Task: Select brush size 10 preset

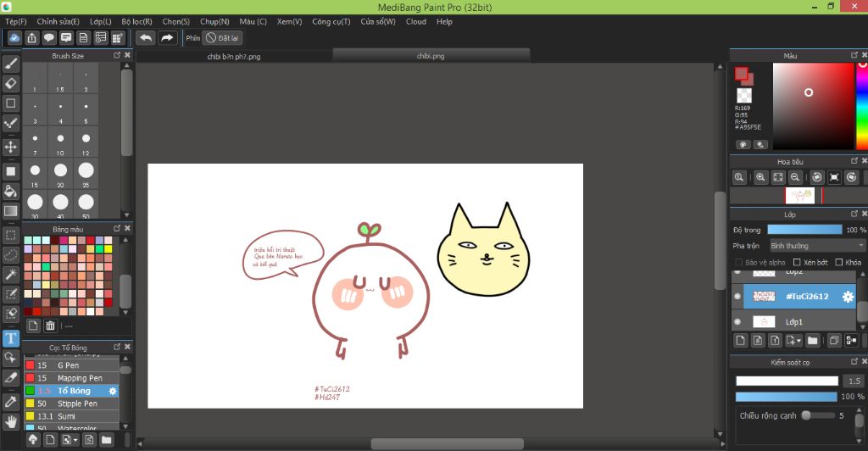Action: click(x=60, y=142)
